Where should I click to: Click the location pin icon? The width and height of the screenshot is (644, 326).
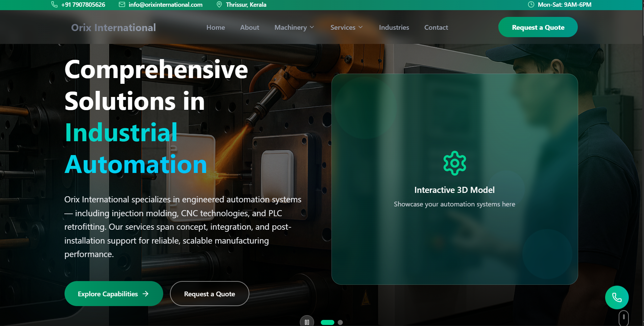219,4
